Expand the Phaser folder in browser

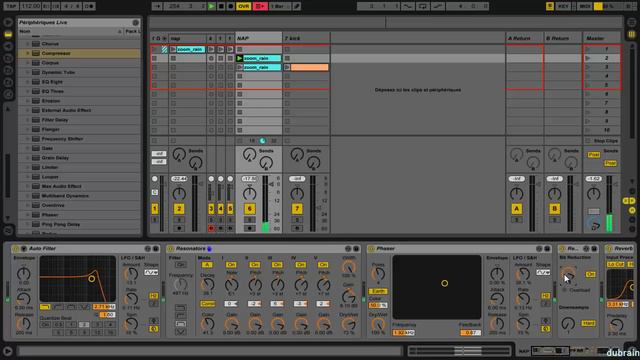[28, 215]
